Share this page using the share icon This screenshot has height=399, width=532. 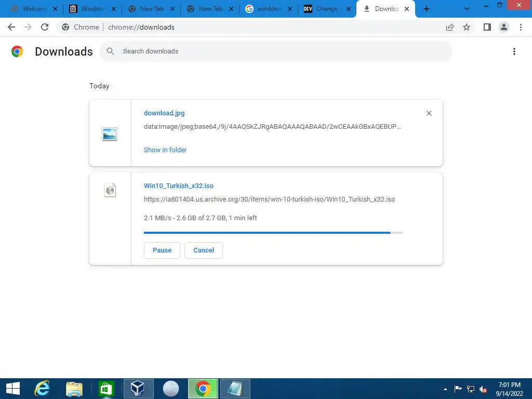(x=450, y=27)
